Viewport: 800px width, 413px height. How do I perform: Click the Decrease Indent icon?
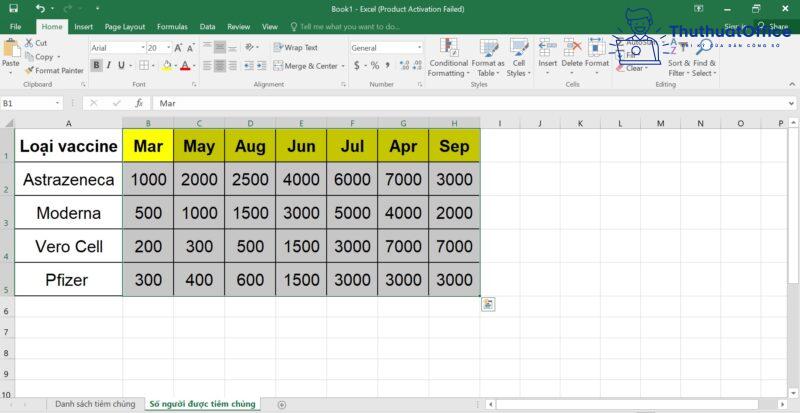[x=248, y=66]
